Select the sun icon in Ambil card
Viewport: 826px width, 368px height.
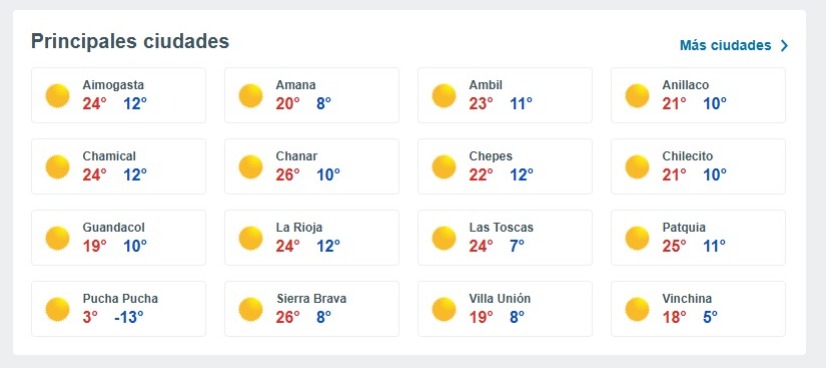click(x=444, y=95)
